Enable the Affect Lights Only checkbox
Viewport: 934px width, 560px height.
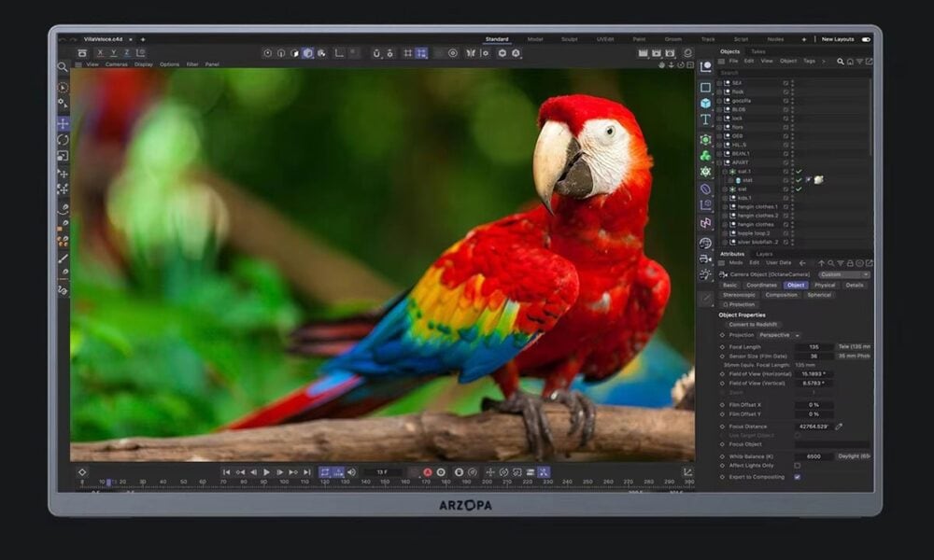pos(797,465)
